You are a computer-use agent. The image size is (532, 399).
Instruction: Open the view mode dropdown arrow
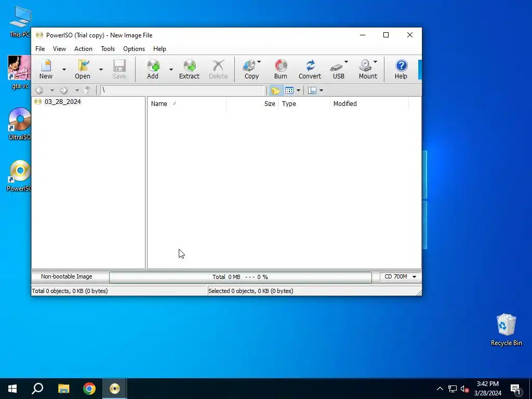[x=298, y=90]
